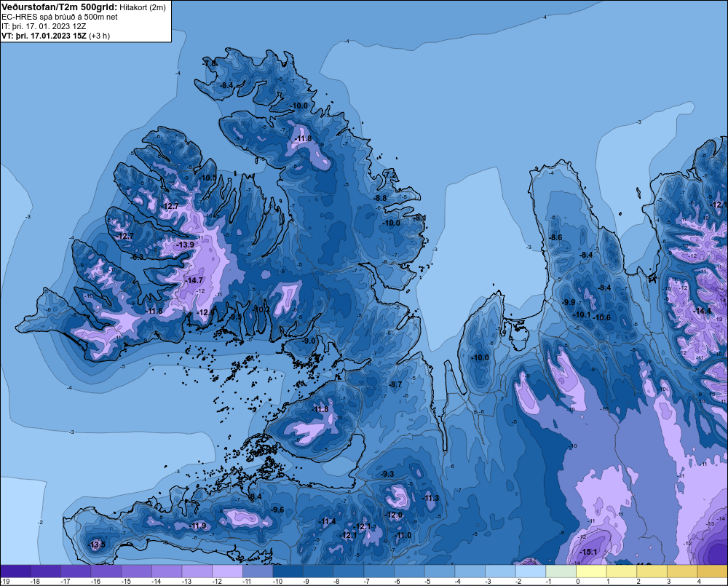Click the -13.9 temperature value

point(185,245)
